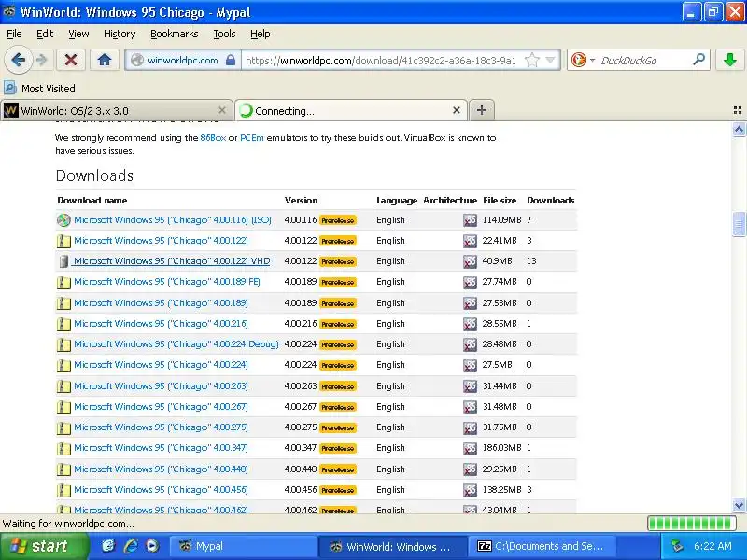
Task: Open the View menu
Action: click(x=78, y=34)
